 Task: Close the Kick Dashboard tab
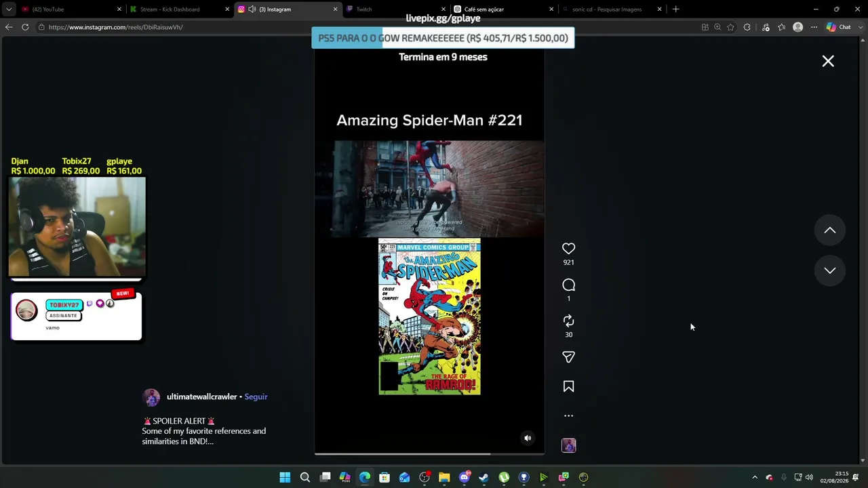pyautogui.click(x=227, y=9)
